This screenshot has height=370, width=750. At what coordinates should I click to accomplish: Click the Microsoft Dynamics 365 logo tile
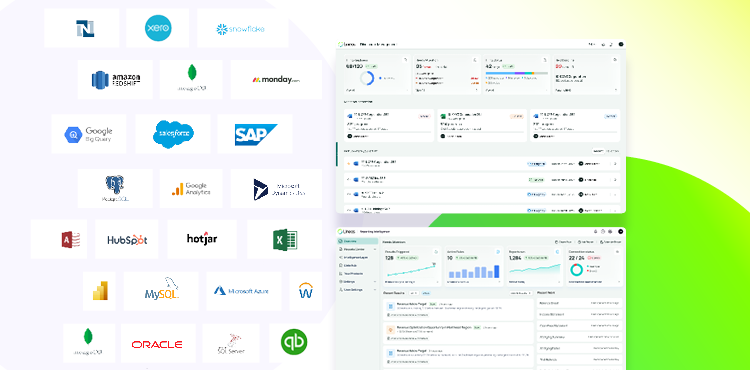[276, 188]
